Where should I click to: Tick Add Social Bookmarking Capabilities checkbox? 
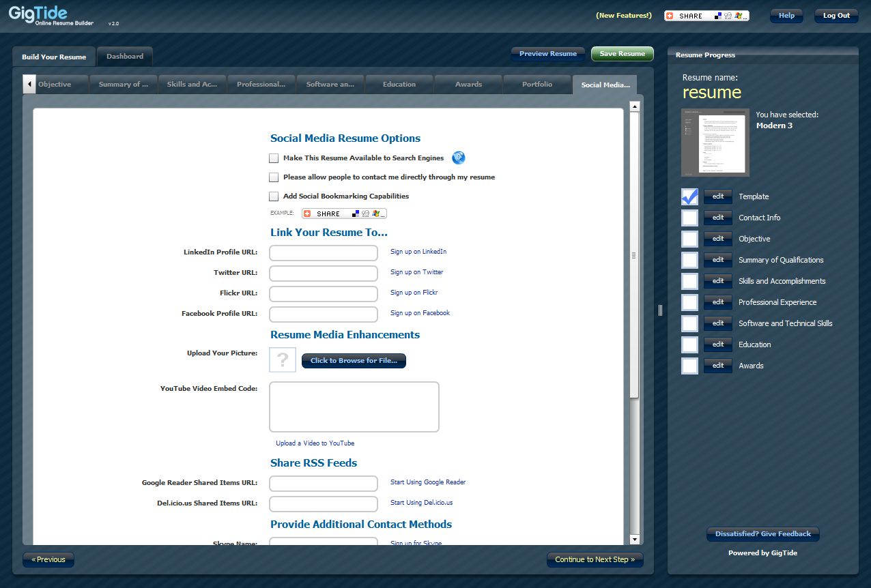pyautogui.click(x=274, y=196)
